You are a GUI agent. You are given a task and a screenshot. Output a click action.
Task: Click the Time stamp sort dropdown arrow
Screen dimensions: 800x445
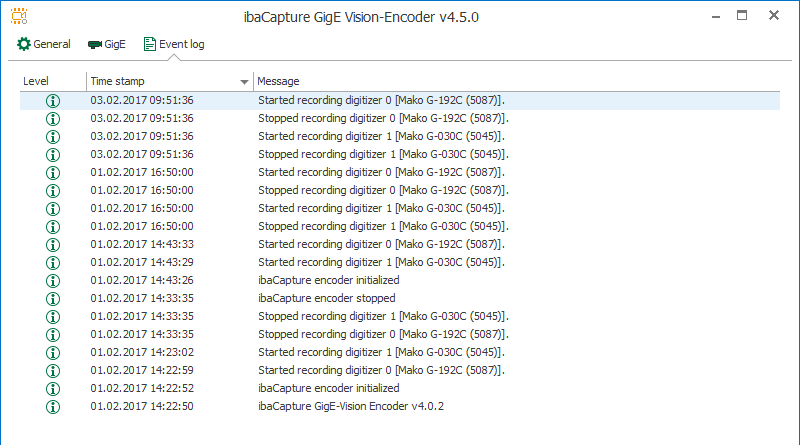(244, 82)
